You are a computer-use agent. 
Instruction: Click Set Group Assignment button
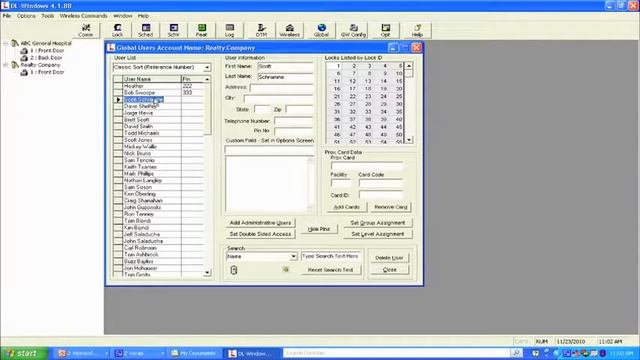tap(378, 223)
